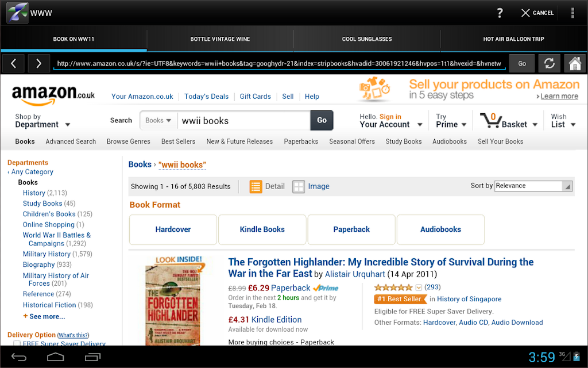Open the shopping basket icon
The image size is (588, 368).
tap(490, 121)
